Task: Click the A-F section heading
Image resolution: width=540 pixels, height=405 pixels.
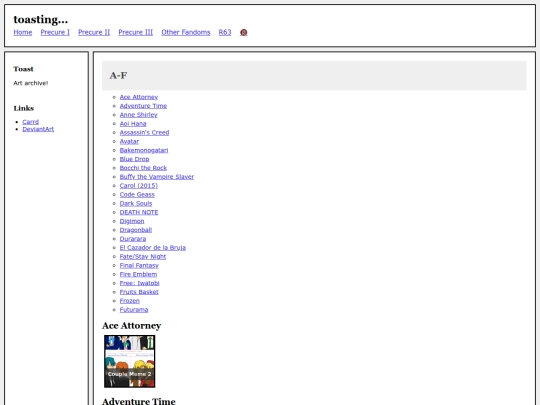Action: coord(118,75)
